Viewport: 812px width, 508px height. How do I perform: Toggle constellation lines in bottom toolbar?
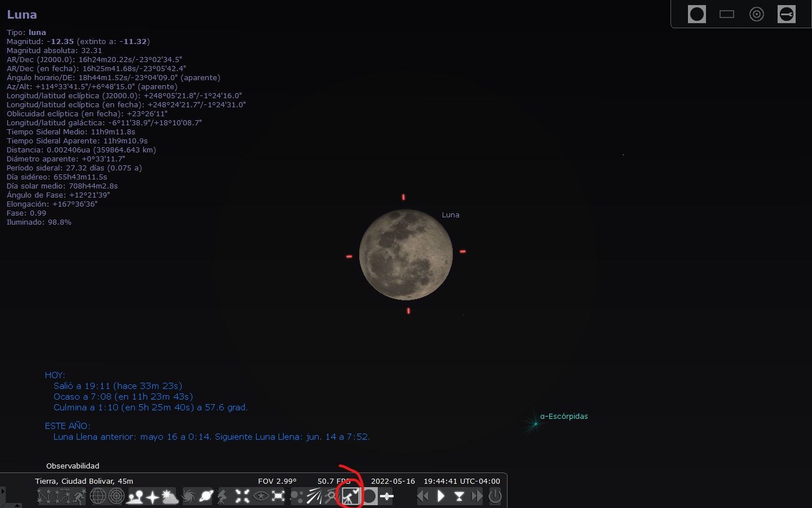44,496
